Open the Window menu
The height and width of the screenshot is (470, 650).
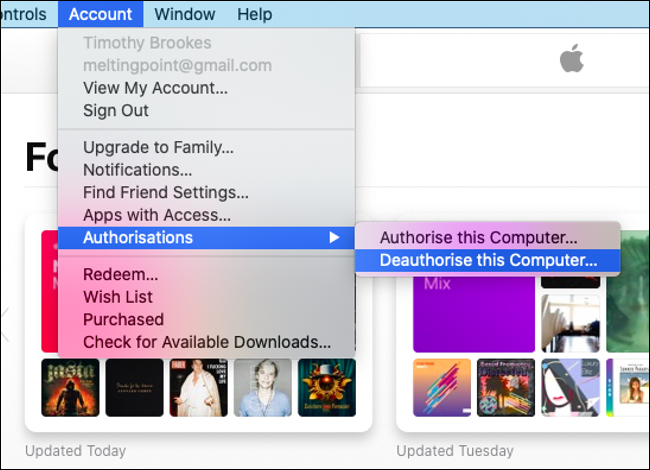(x=185, y=14)
